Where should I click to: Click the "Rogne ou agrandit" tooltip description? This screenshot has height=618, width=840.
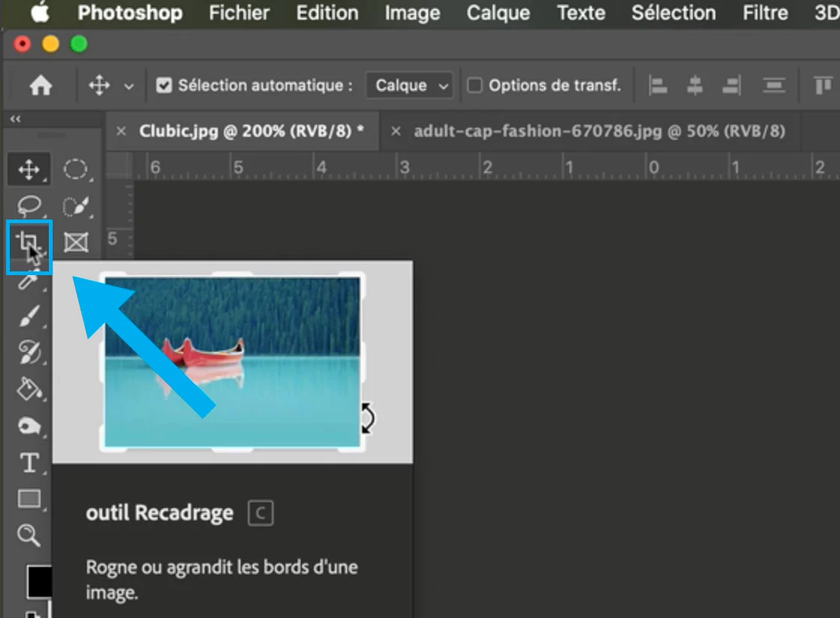pos(222,580)
